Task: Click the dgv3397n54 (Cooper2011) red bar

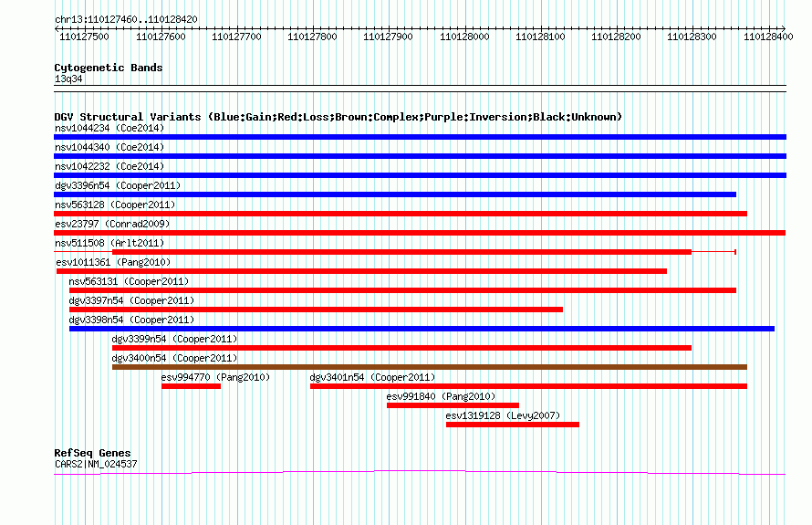Action: point(316,310)
